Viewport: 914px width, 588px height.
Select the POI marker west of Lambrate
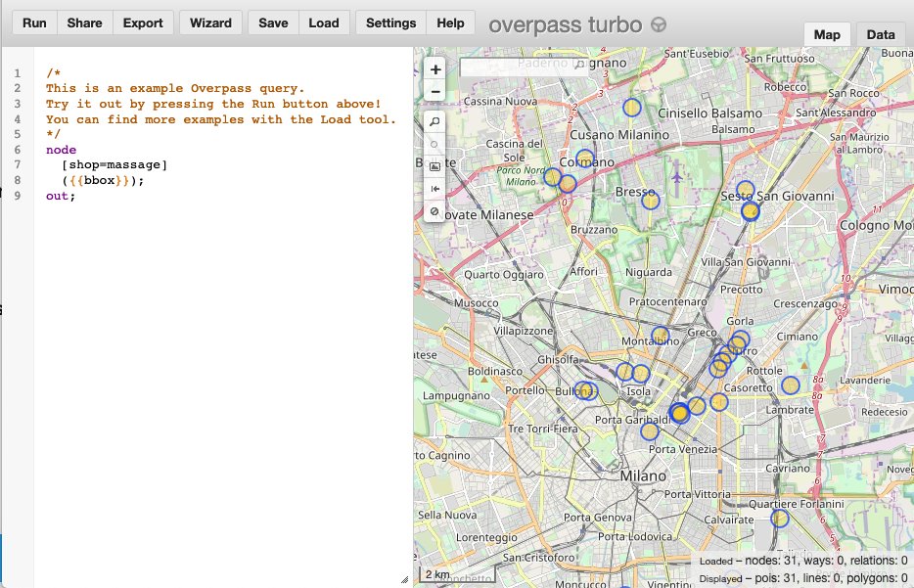click(790, 385)
